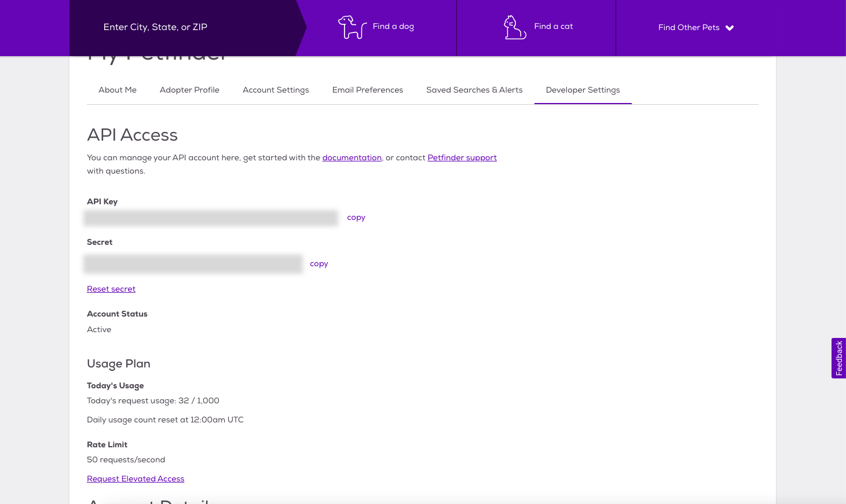Viewport: 846px width, 504px height.
Task: Click Request Elevated Access link
Action: tap(135, 479)
